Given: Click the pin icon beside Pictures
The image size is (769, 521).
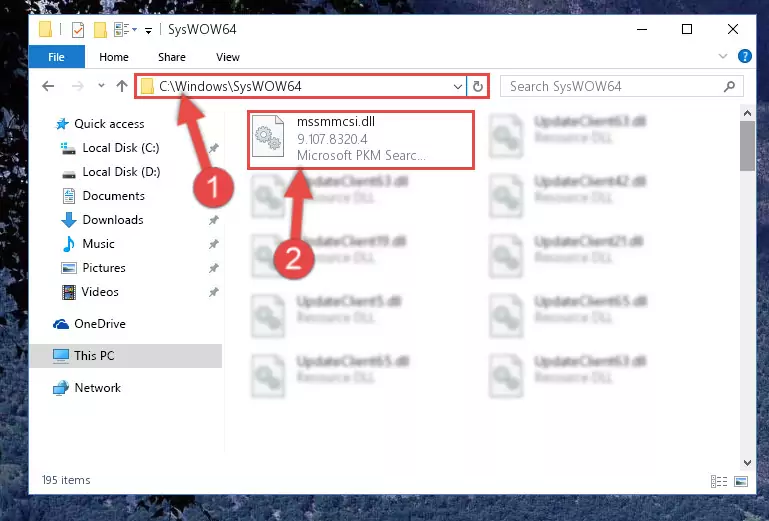Looking at the screenshot, I should click(x=213, y=268).
